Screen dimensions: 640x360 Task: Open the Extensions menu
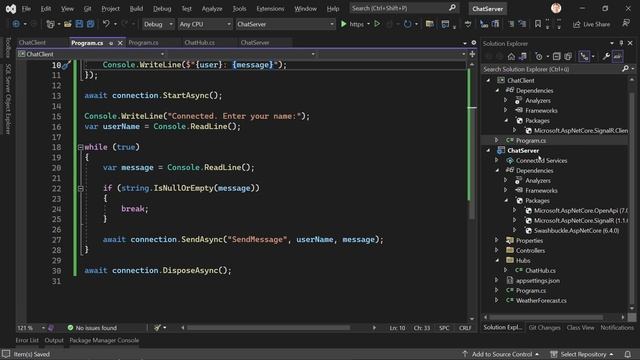pos(270,9)
